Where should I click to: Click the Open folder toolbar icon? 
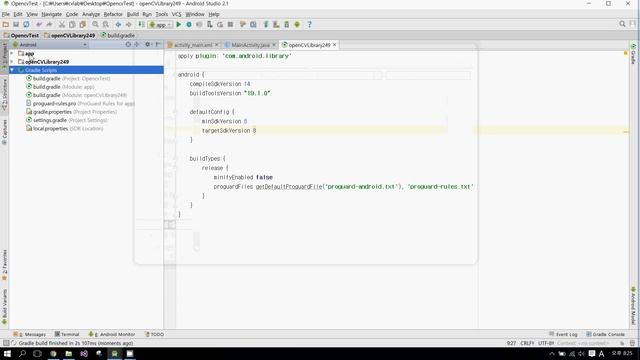pos(6,24)
